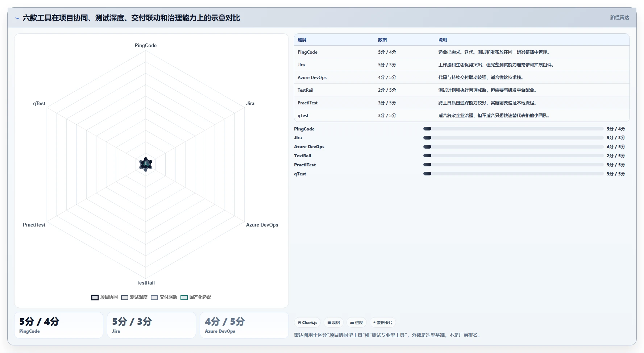This screenshot has height=353, width=644.
Task: Click the description starting 适合复杂企业治理
Action: (495, 116)
